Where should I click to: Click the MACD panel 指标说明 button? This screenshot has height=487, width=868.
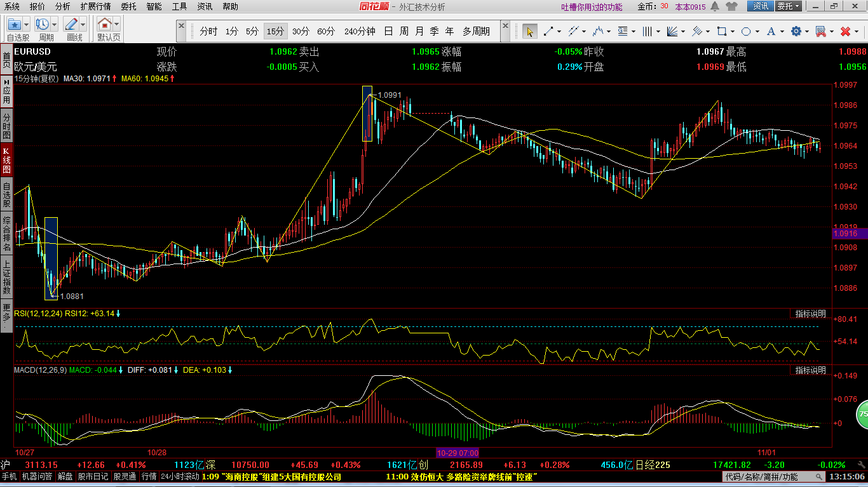[811, 370]
